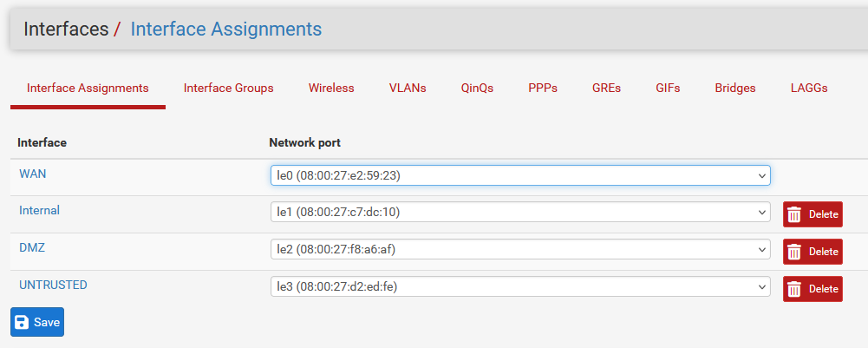Switch to the GREs tab
Image resolution: width=868 pixels, height=348 pixels.
click(x=606, y=89)
